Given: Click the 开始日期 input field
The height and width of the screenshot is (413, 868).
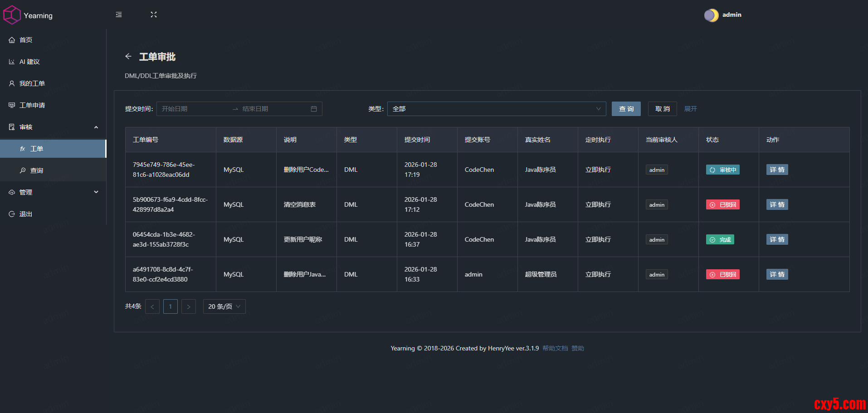Looking at the screenshot, I should 193,109.
